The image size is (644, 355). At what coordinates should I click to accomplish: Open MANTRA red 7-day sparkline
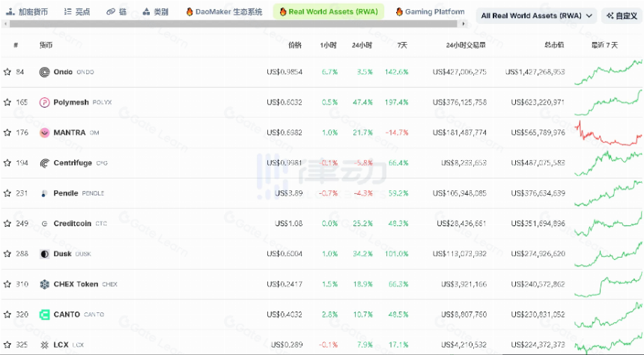pos(608,133)
